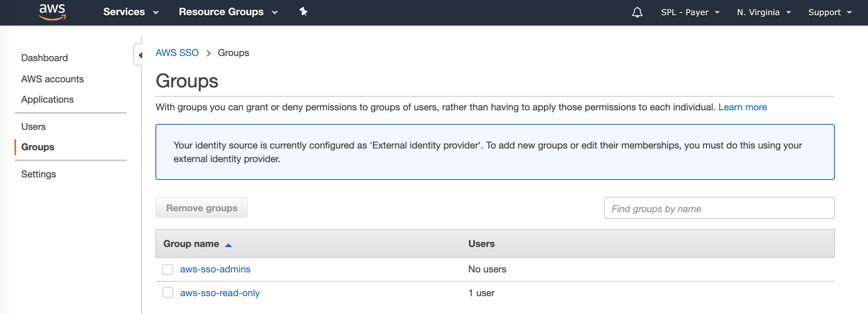Screen dimensions: 868x314
Task: Click the '1 user' cell
Action: pos(482,293)
